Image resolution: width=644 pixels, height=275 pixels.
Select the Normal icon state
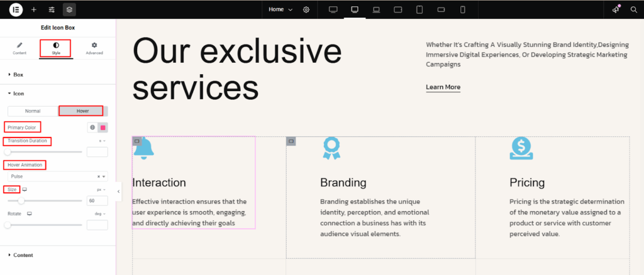(x=33, y=111)
